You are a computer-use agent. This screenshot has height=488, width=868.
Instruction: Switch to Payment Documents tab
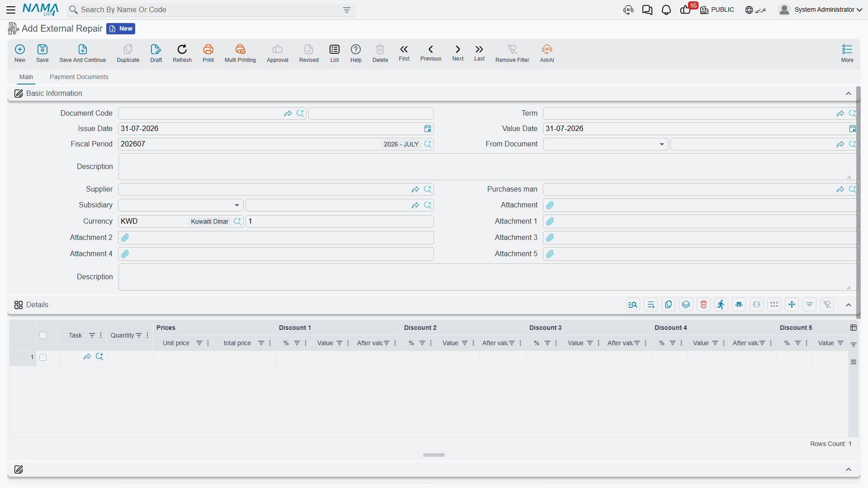point(79,77)
